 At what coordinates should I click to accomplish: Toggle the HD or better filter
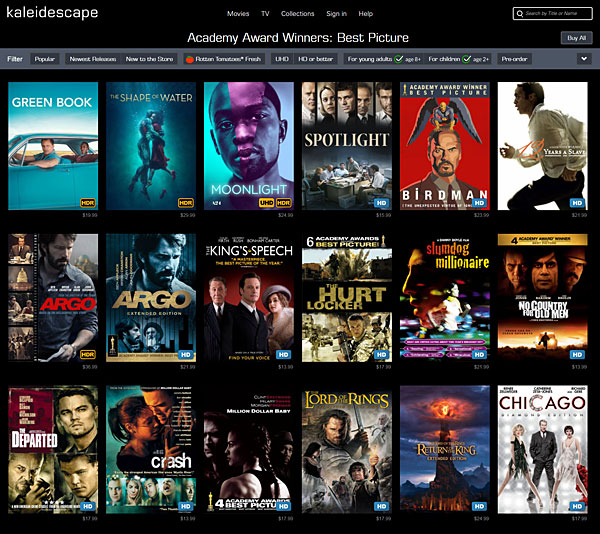[x=316, y=59]
